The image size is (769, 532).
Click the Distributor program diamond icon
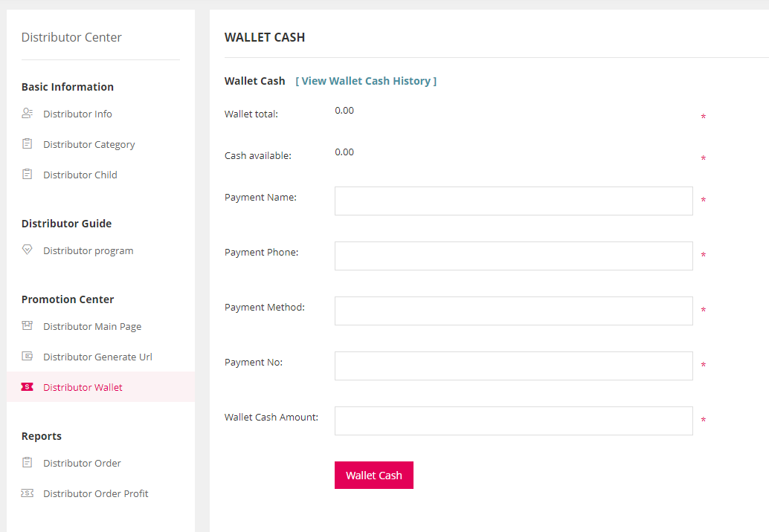click(28, 250)
